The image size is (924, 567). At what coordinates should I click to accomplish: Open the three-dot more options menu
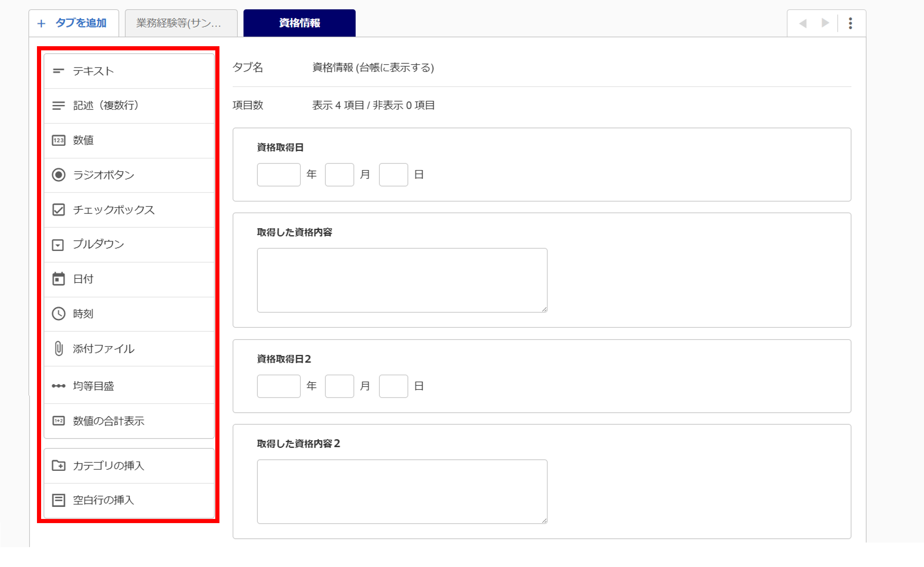[850, 23]
